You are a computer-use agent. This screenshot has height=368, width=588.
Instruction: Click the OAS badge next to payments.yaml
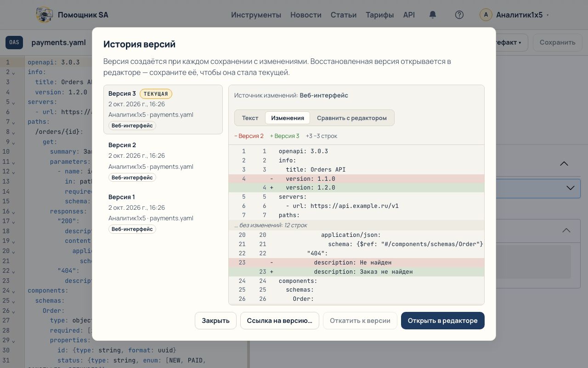tap(14, 42)
